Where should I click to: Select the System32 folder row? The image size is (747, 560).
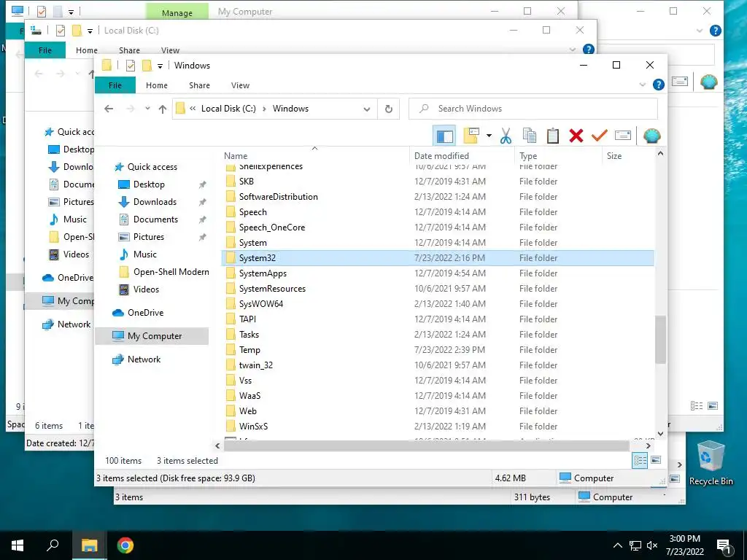pos(438,258)
